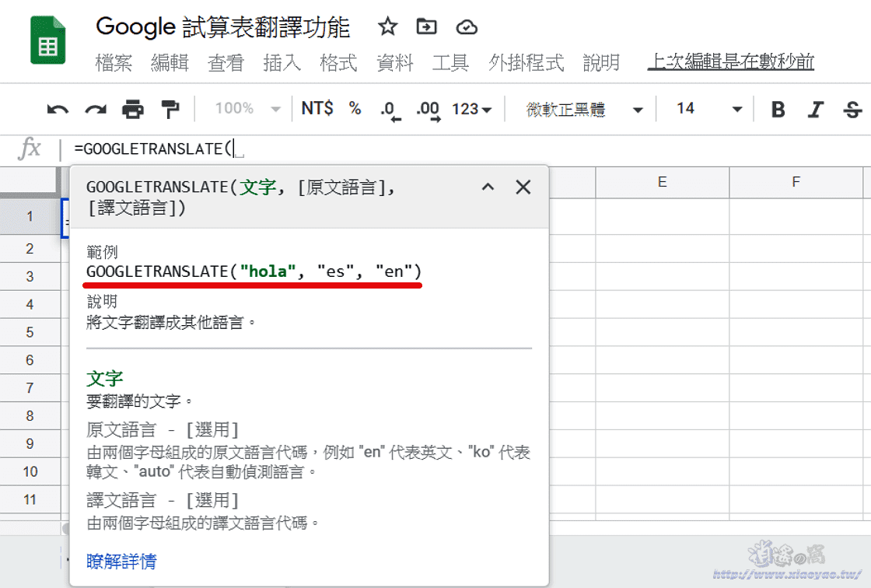Click the 原文語言 - [選用] parameter heading
The image size is (871, 588).
[x=163, y=429]
